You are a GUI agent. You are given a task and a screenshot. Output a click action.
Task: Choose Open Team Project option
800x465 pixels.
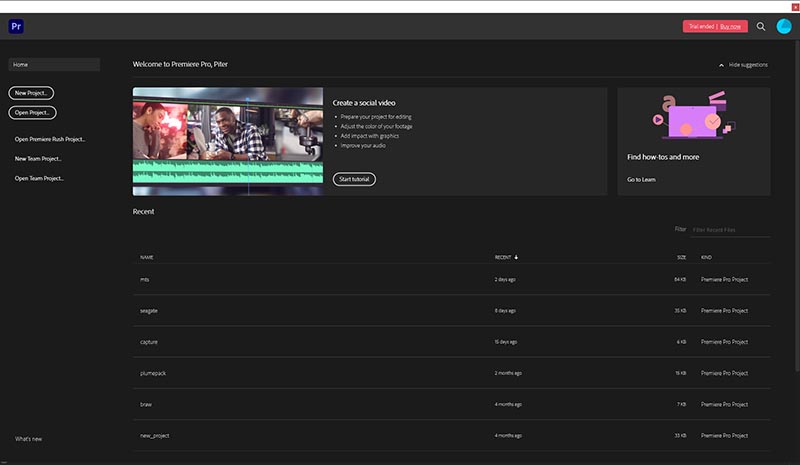click(x=39, y=178)
